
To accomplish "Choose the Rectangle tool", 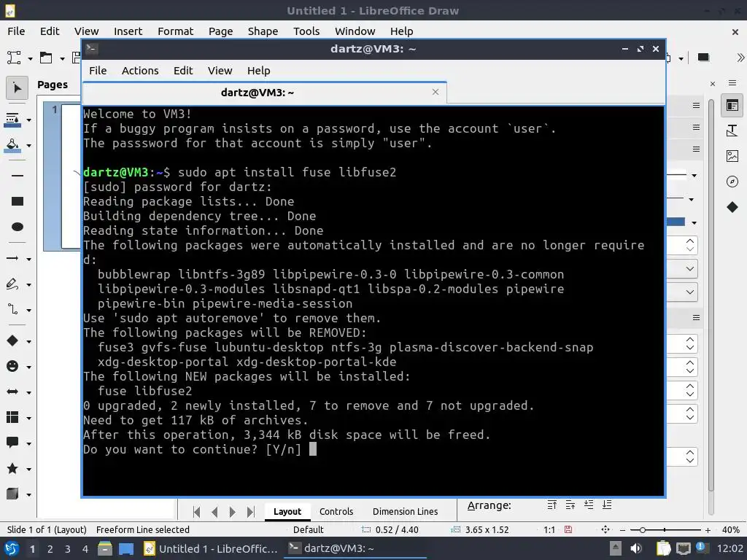I will pos(18,201).
